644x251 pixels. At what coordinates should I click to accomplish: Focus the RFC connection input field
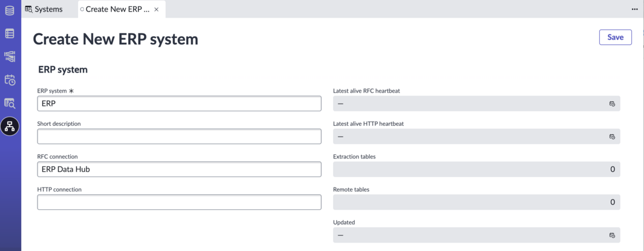[179, 169]
